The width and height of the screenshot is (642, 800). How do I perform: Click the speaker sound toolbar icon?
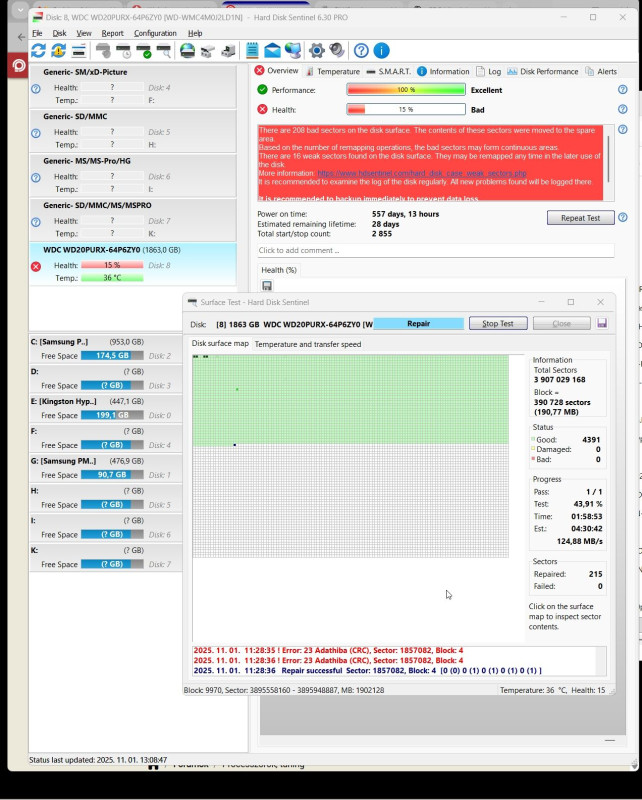(x=337, y=51)
